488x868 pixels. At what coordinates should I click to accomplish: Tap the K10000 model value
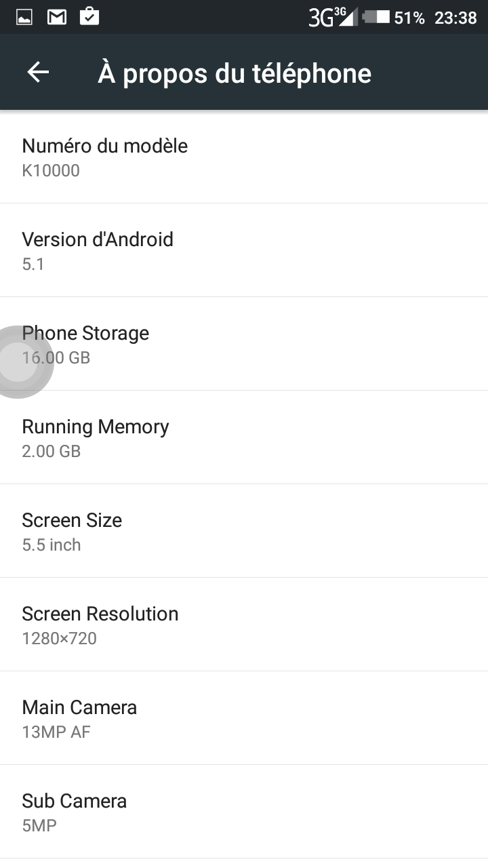pos(51,170)
